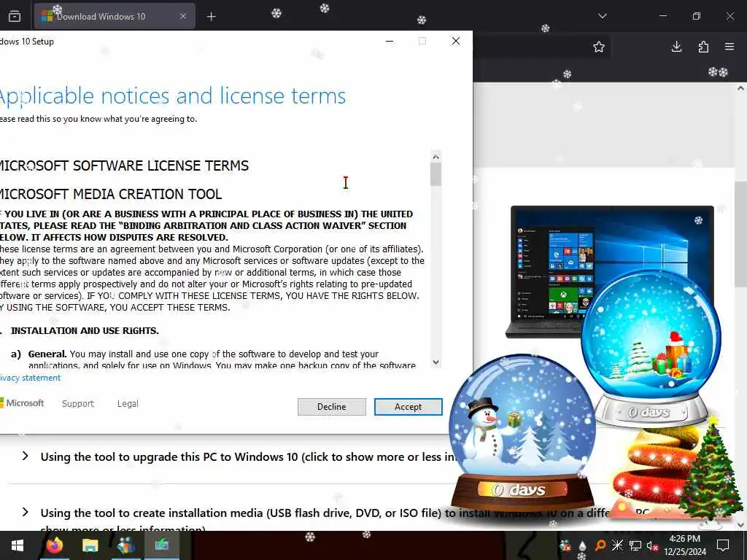The height and width of the screenshot is (560, 747).
Task: Accept the Microsoft license terms
Action: coord(408,407)
